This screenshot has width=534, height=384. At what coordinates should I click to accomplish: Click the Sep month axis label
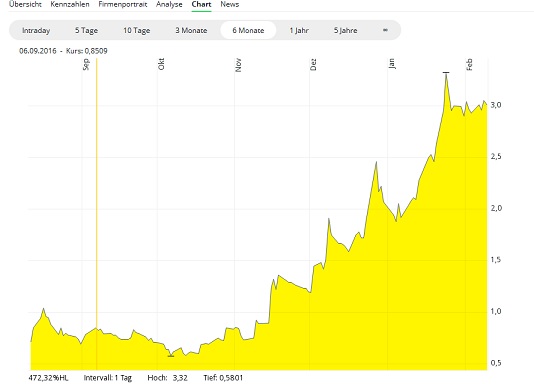(86, 65)
